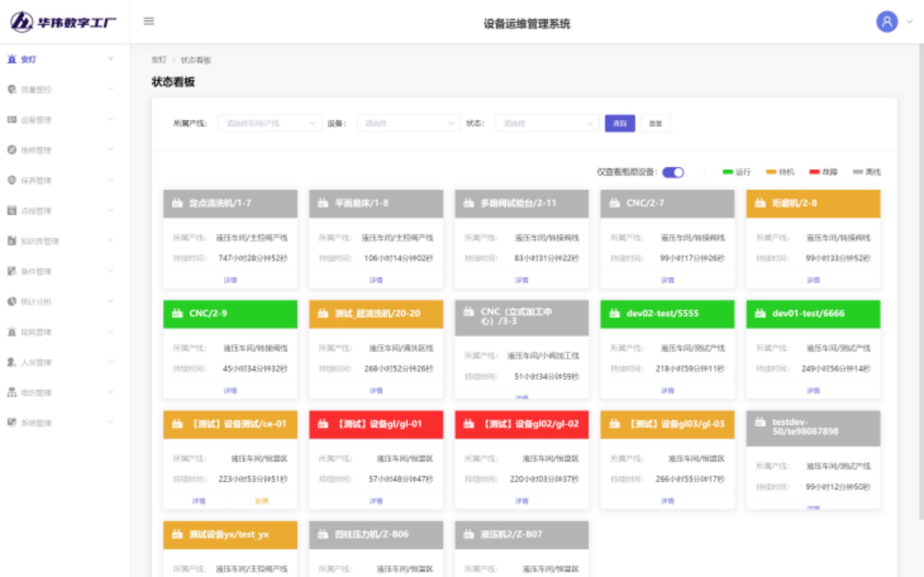Click the 组织管理 org-tree icon
The width and height of the screenshot is (924, 577).
click(x=12, y=392)
